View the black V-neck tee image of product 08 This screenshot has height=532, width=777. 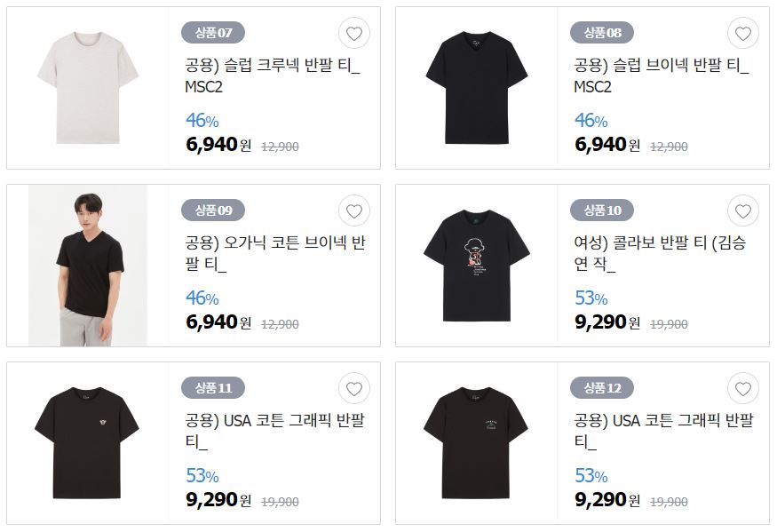pos(477,88)
